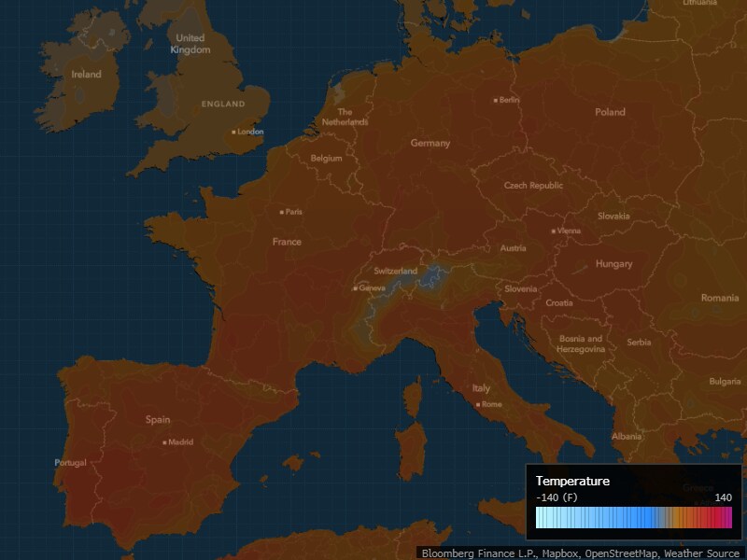The height and width of the screenshot is (560, 747).
Task: Click the Madrid city marker
Action: pyautogui.click(x=165, y=442)
